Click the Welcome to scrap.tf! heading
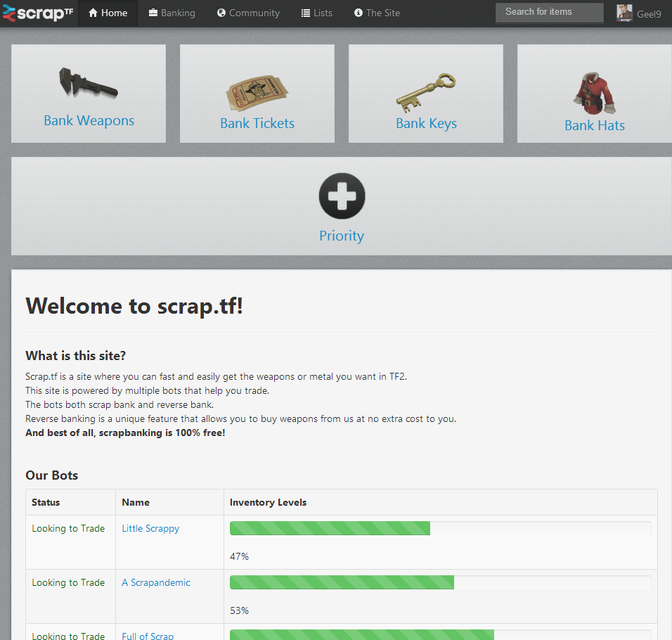 pos(134,306)
